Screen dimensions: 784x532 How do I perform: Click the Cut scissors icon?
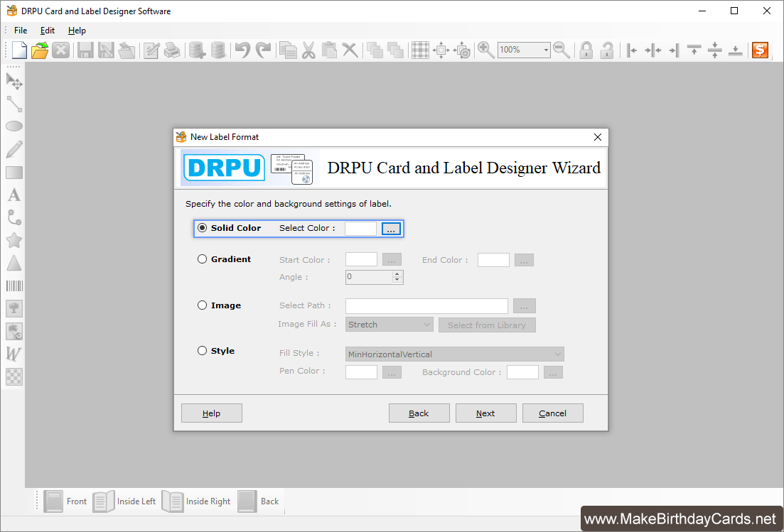pos(308,50)
